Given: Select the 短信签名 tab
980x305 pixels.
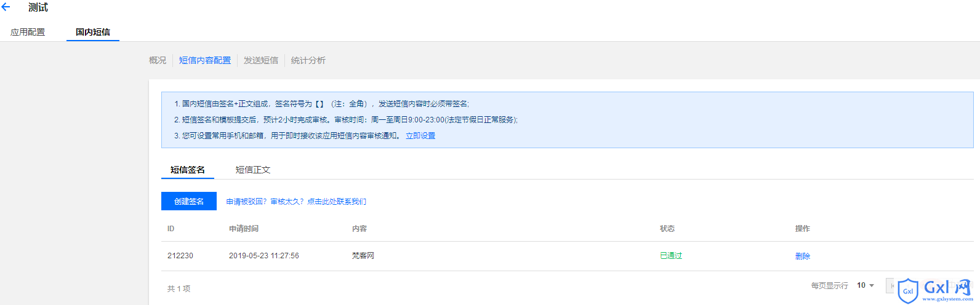Looking at the screenshot, I should [x=188, y=170].
